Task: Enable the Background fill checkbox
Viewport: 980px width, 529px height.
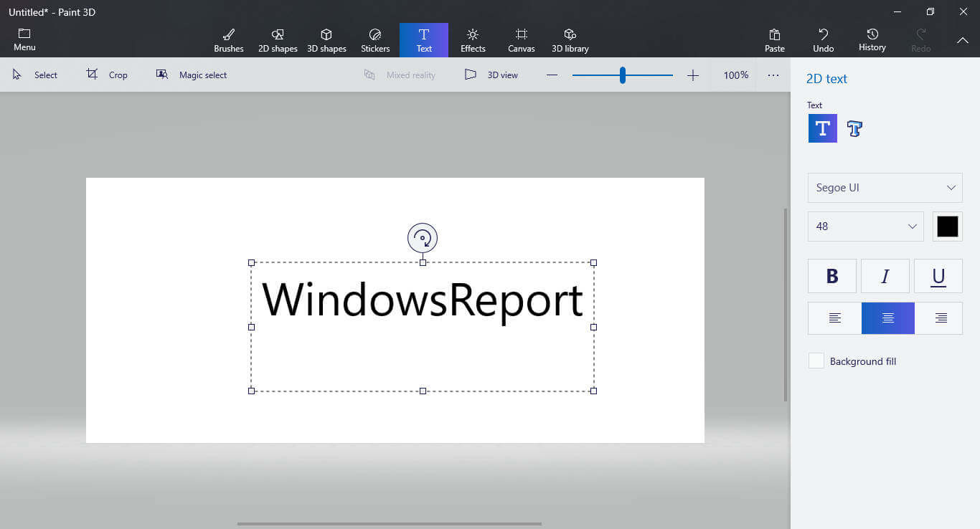Action: pyautogui.click(x=816, y=361)
